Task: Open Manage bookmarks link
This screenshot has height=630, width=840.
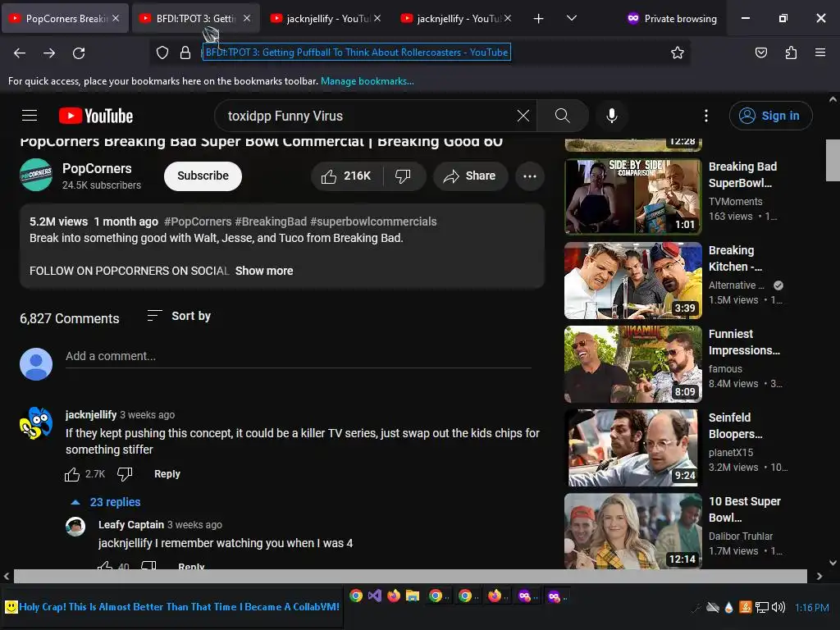Action: [x=367, y=81]
